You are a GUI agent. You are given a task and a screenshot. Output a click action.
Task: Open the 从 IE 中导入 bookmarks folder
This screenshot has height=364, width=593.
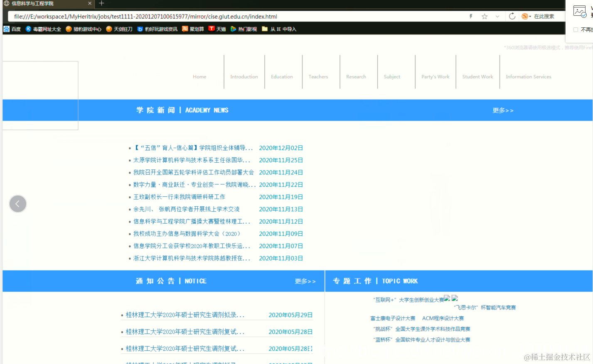pos(279,29)
